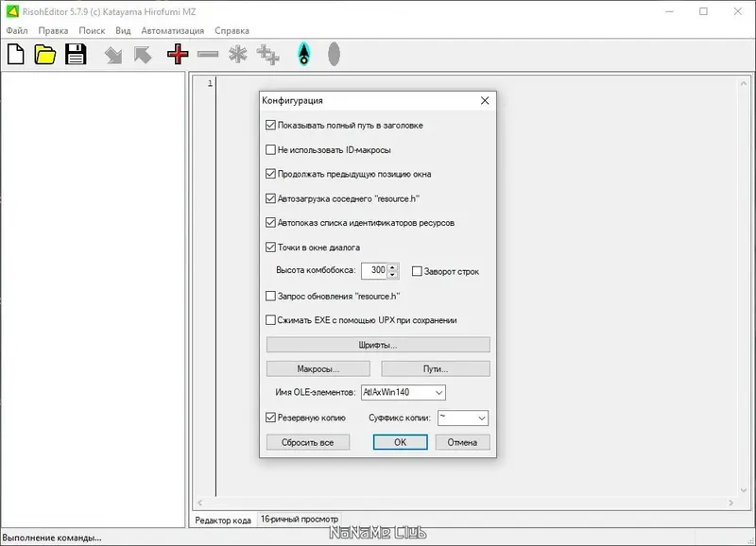
Task: Open the 'Имя OLE-элементов' dropdown
Action: click(438, 392)
